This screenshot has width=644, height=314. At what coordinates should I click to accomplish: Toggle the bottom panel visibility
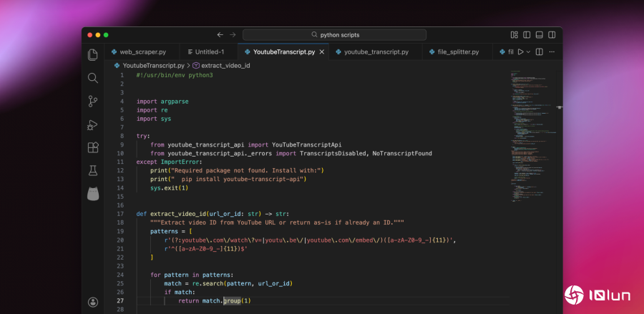(x=539, y=34)
